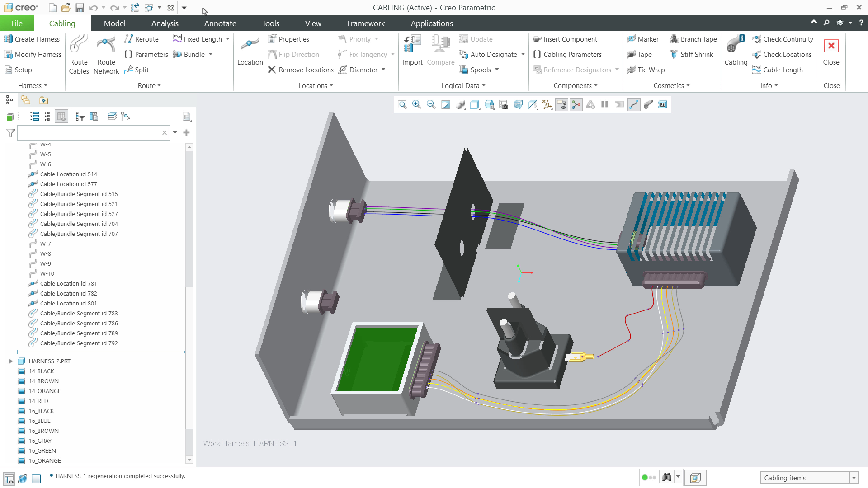Image resolution: width=868 pixels, height=488 pixels.
Task: Switch to the Framework ribbon tab
Action: [x=366, y=23]
